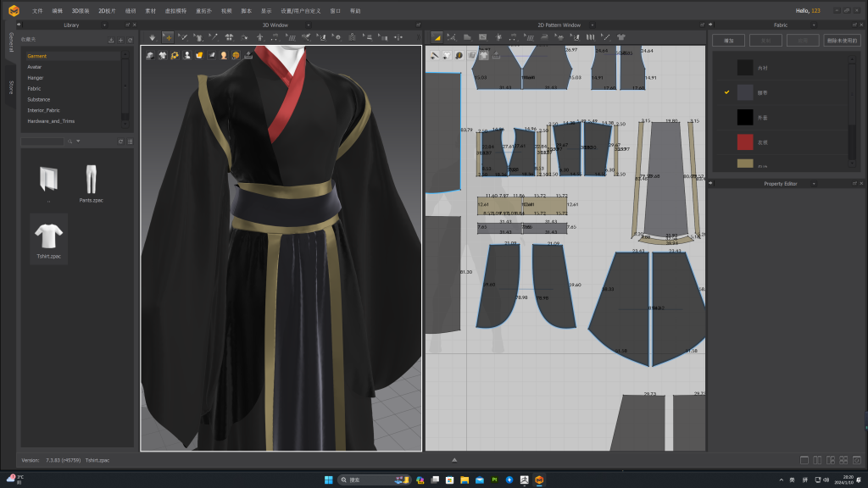Select the 内衬 fabric swatch at list top
The image size is (868, 488).
click(745, 68)
